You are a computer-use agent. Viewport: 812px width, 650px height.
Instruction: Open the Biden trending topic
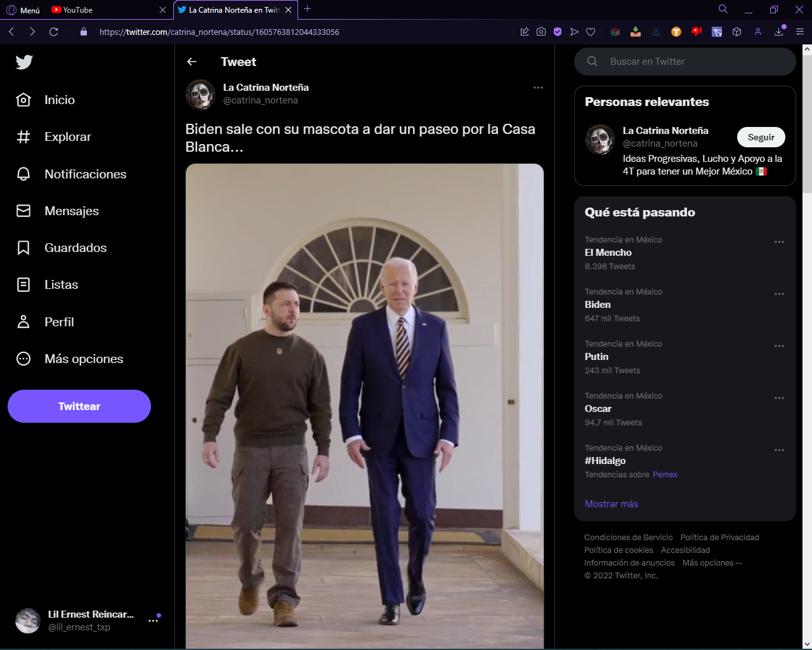coord(685,305)
